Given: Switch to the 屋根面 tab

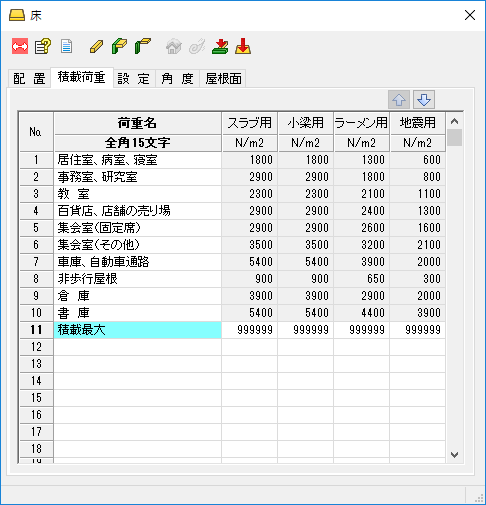Looking at the screenshot, I should 223,79.
